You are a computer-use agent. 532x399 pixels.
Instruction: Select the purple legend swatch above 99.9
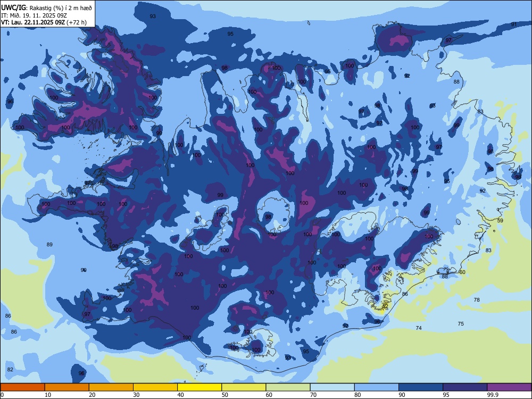pyautogui.click(x=509, y=387)
